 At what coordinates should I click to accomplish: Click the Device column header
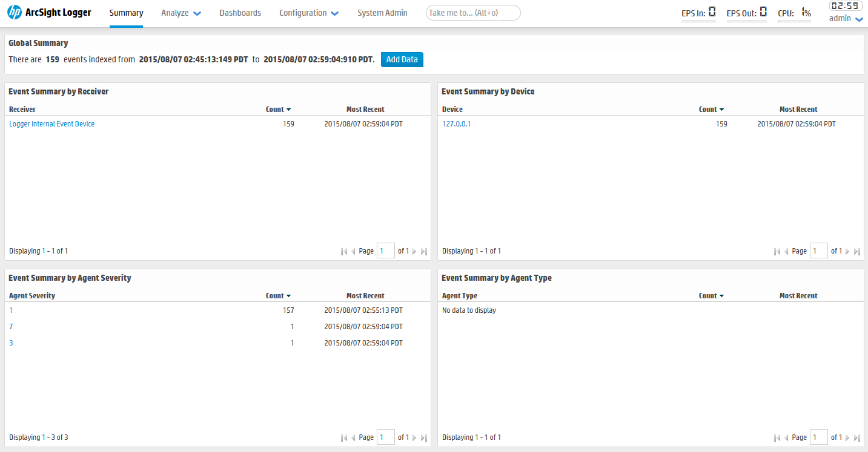[x=452, y=110]
